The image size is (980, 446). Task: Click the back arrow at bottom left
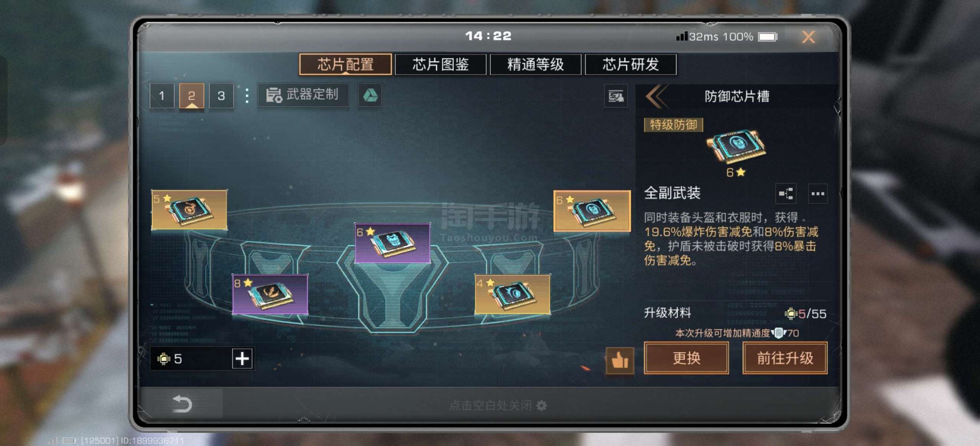pos(182,404)
